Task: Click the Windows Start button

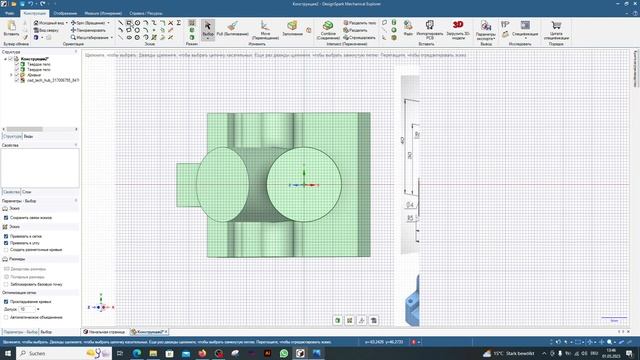Action: (x=7, y=353)
